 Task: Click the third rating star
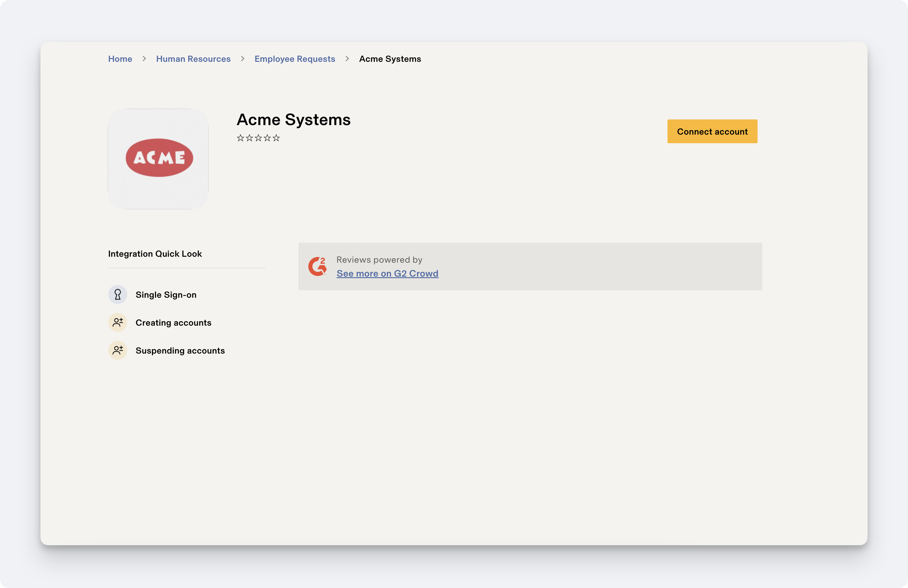(x=258, y=138)
